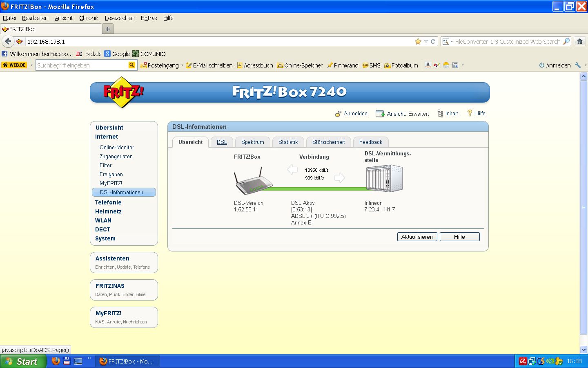Open the Extras menu
588x368 pixels.
point(149,18)
